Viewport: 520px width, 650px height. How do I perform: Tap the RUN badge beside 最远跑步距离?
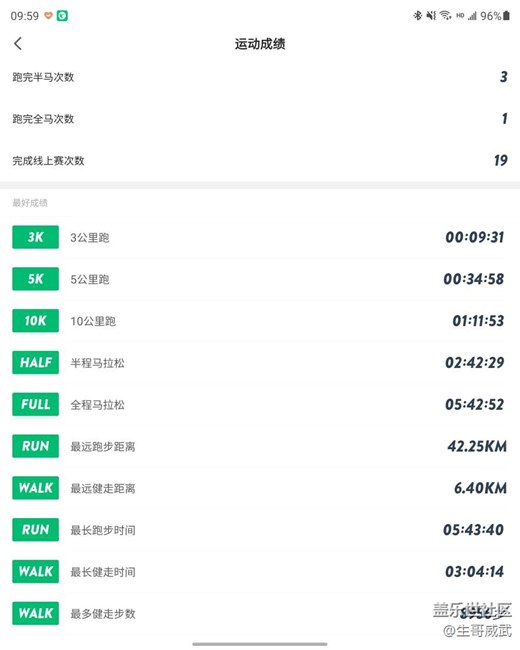point(36,446)
